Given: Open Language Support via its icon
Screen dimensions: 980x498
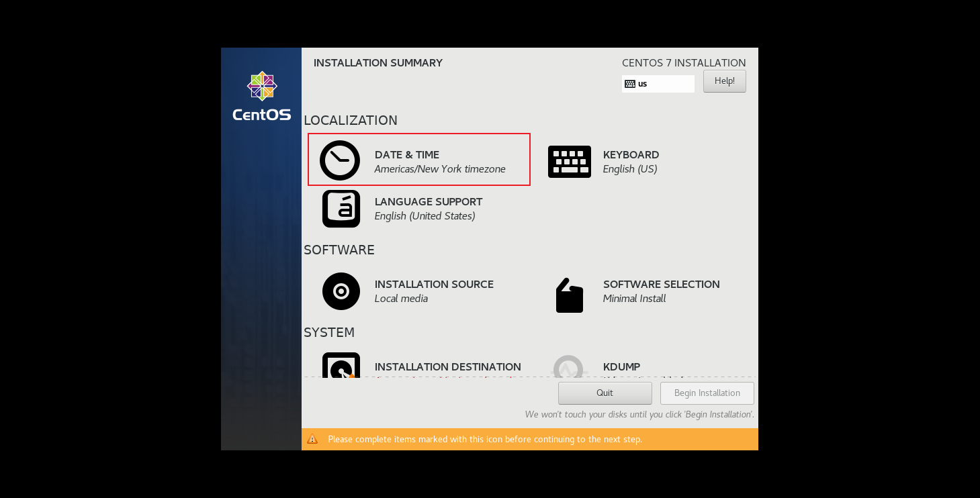Looking at the screenshot, I should point(341,209).
